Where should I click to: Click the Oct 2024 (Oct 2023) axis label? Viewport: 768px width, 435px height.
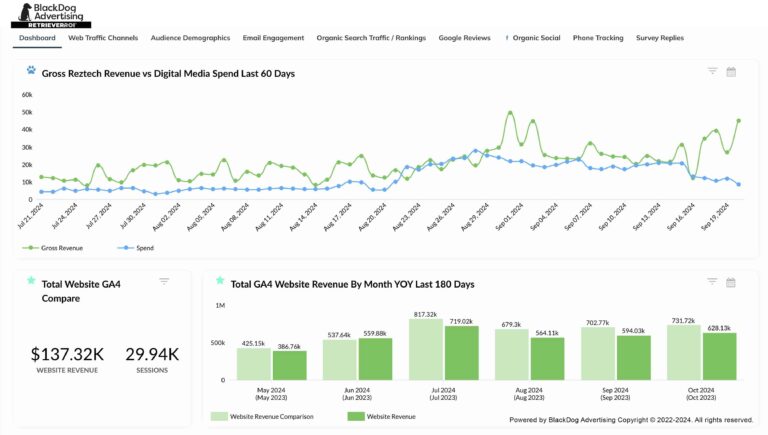click(701, 394)
